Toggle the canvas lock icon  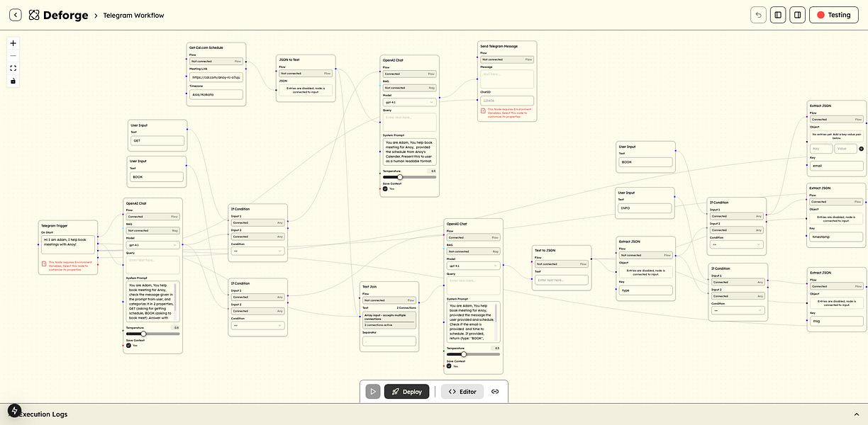click(x=13, y=81)
